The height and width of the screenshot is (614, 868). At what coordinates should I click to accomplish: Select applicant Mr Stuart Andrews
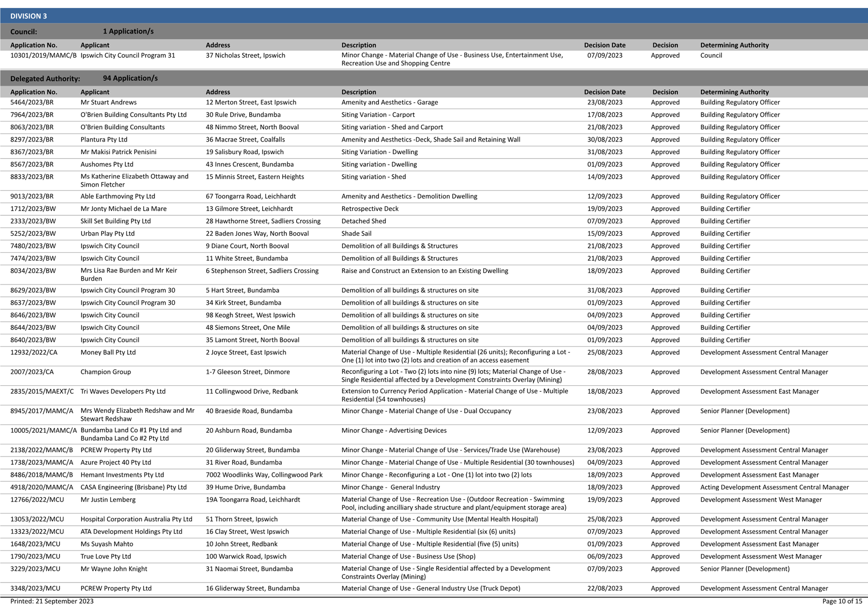[x=109, y=103]
